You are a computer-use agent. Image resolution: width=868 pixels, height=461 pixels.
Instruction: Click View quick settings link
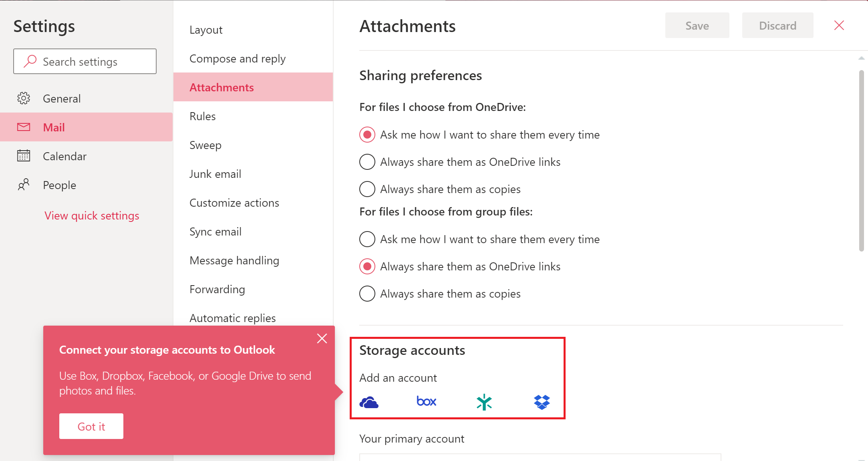click(92, 215)
